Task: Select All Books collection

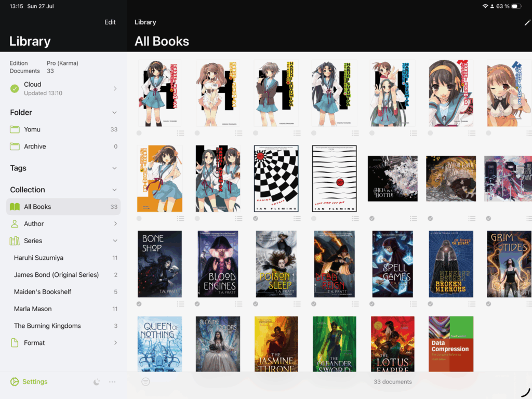Action: tap(63, 207)
